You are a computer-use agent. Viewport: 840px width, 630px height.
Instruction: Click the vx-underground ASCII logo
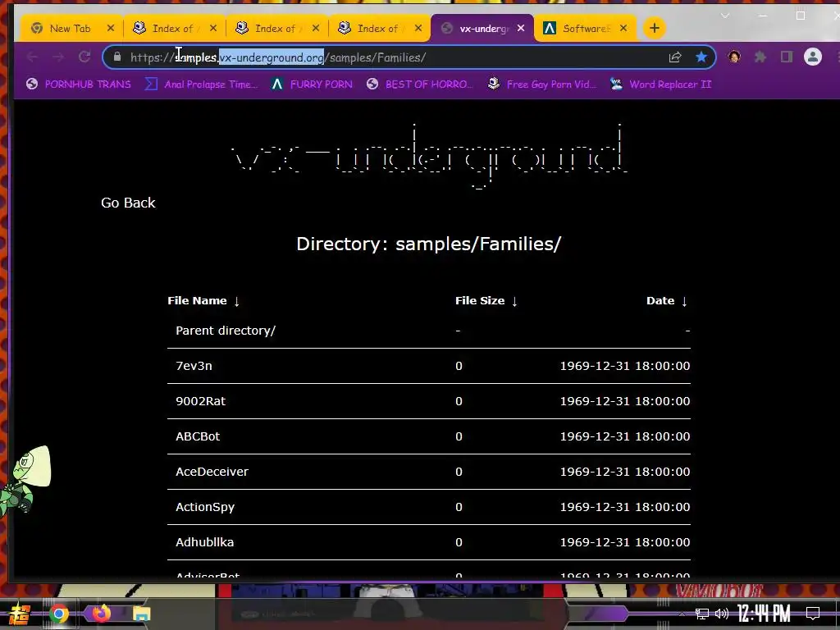(430, 157)
